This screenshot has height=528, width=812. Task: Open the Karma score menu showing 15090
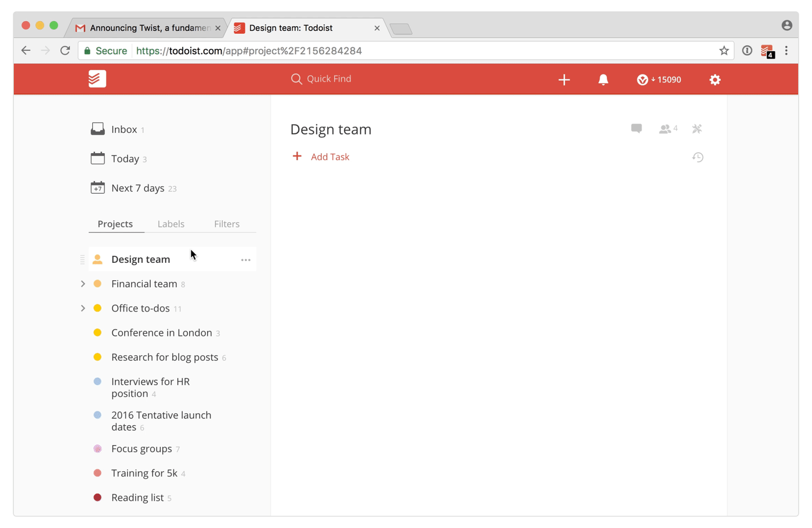click(658, 79)
